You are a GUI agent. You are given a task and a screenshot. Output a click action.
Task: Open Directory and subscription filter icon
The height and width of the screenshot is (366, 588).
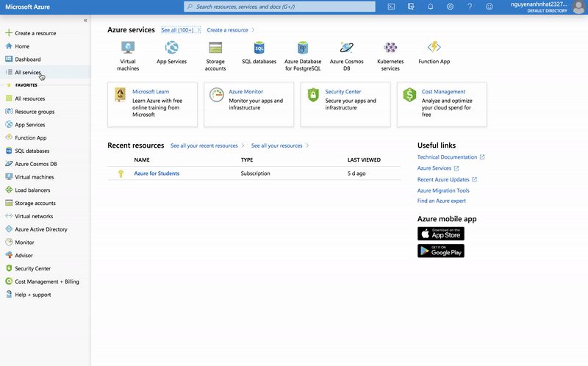click(411, 7)
